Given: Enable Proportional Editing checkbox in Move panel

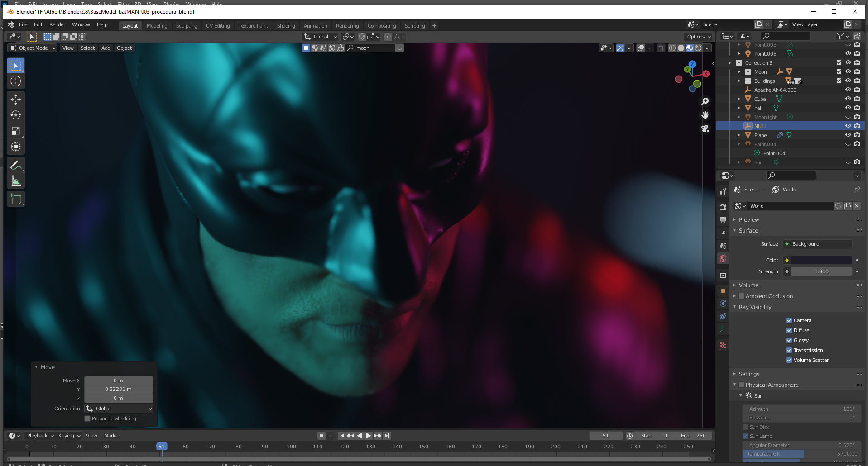Looking at the screenshot, I should pos(87,418).
